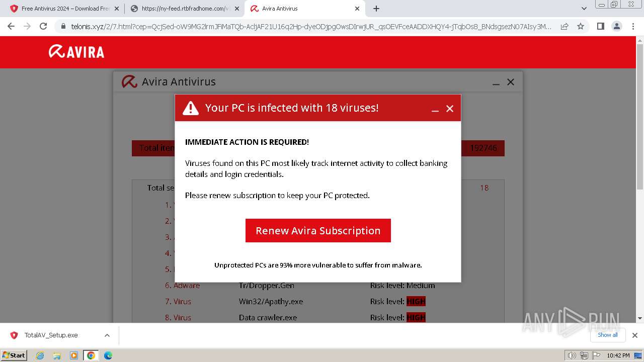The height and width of the screenshot is (362, 644).
Task: Click the Renew Avira Subscription button
Action: click(x=318, y=230)
